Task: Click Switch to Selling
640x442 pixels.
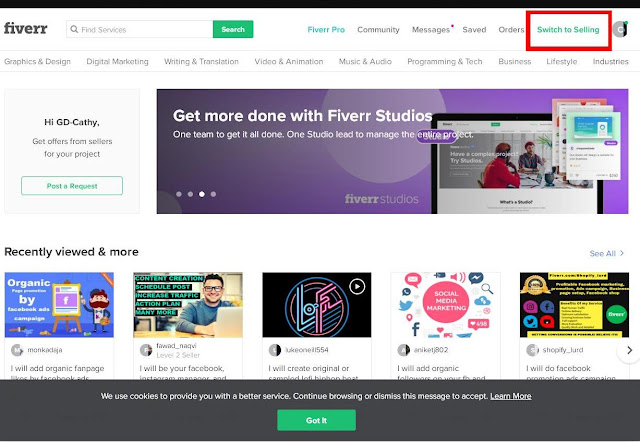Action: [568, 30]
